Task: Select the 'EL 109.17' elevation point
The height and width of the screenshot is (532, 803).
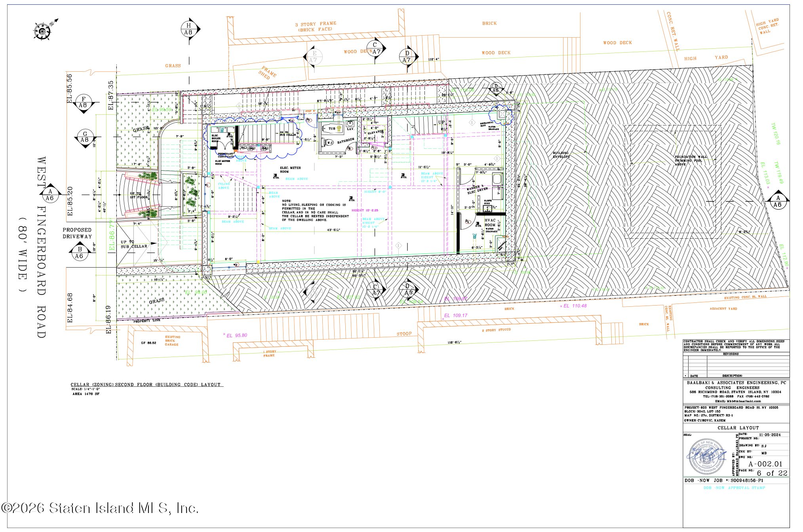Action: (x=455, y=315)
